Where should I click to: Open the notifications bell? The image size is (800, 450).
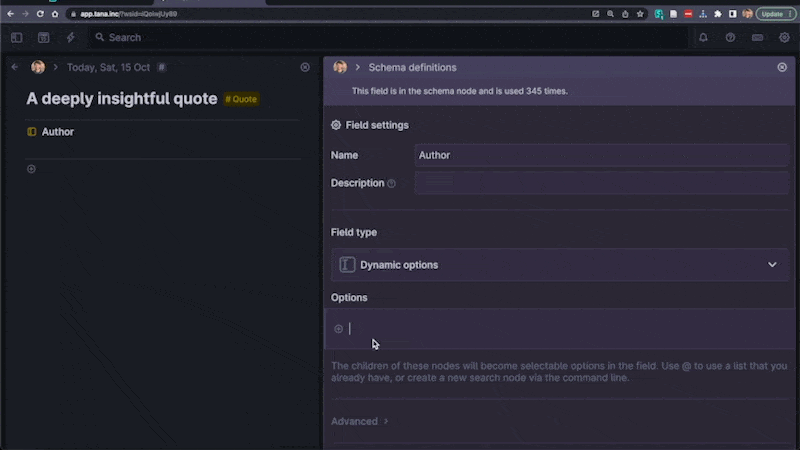703,37
